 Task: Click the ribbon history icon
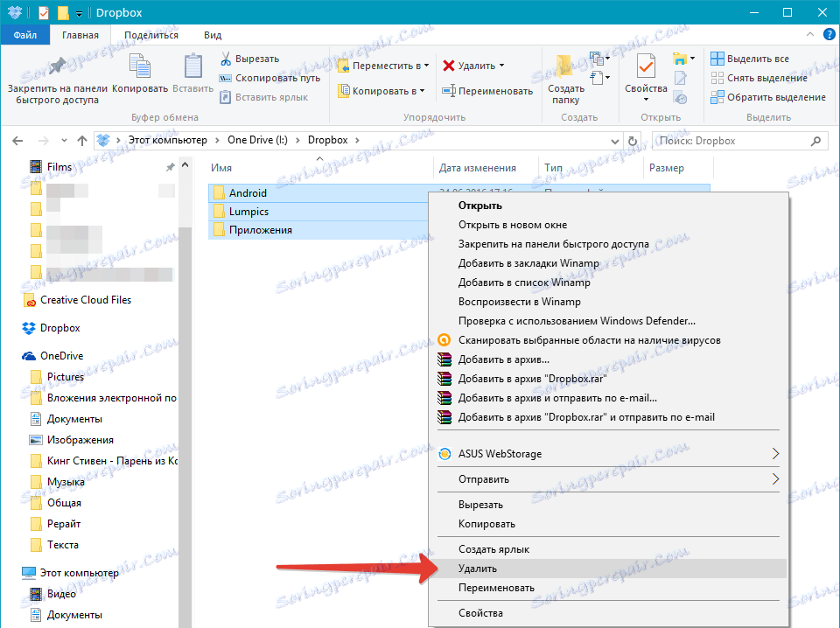coord(681,98)
